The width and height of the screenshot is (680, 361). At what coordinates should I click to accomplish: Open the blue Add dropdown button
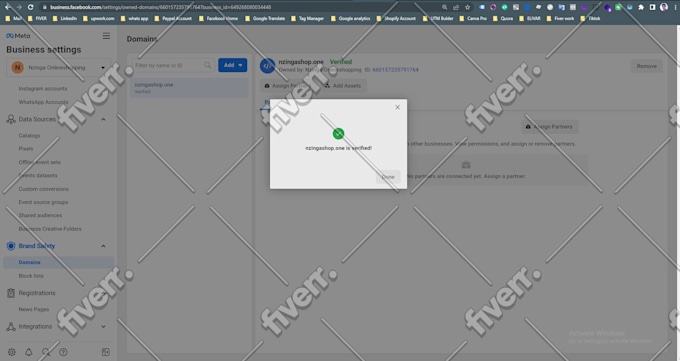232,65
